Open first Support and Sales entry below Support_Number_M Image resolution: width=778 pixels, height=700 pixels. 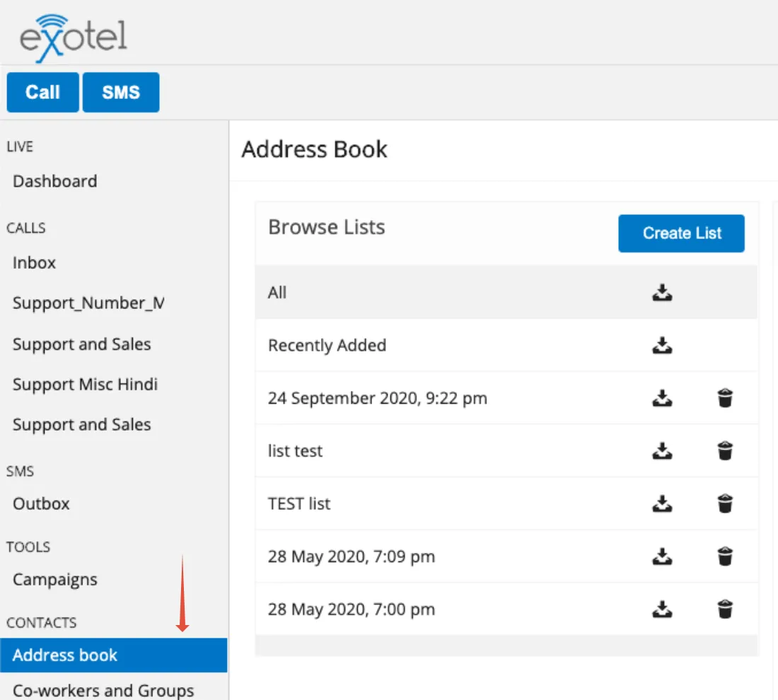(x=82, y=344)
